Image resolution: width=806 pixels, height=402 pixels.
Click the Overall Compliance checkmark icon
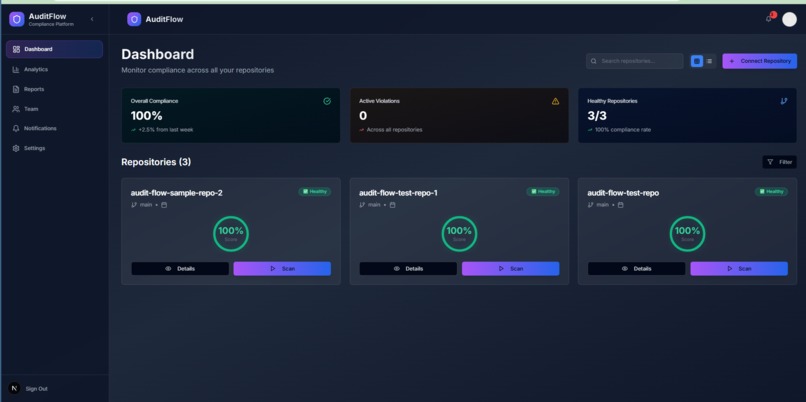(x=327, y=101)
